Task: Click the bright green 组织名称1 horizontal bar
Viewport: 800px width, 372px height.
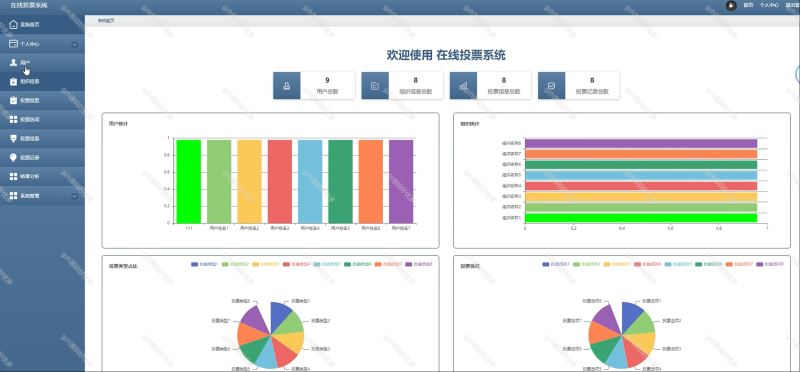Action: [x=641, y=218]
